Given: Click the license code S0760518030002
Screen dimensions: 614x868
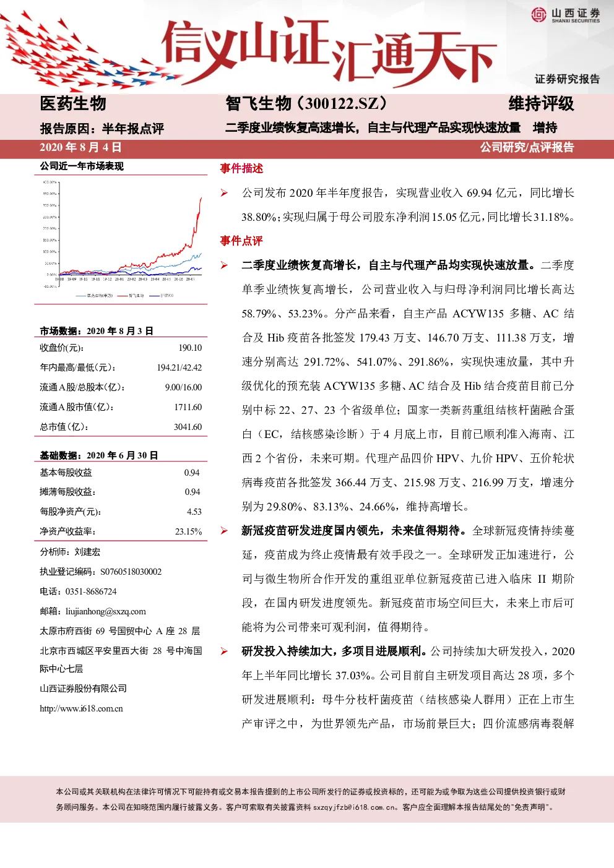Looking at the screenshot, I should [x=131, y=572].
